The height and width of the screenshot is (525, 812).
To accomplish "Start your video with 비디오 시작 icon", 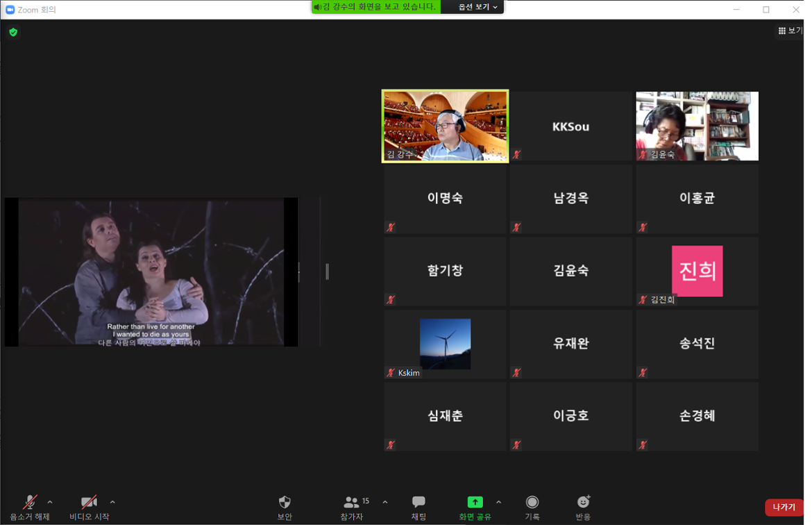I will tap(88, 501).
